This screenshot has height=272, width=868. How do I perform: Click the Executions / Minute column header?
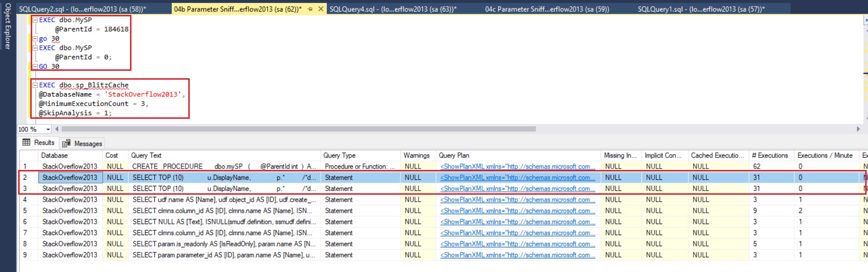pos(827,156)
